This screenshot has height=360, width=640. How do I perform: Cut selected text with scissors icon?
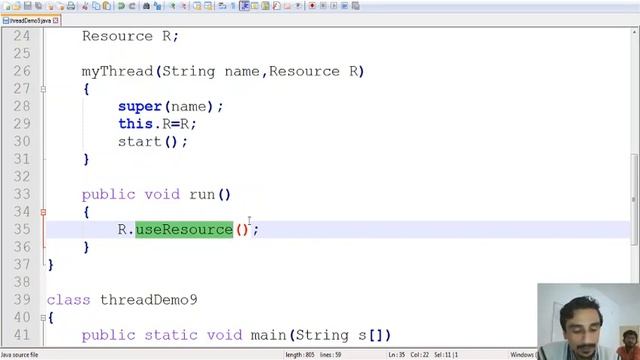84,6
